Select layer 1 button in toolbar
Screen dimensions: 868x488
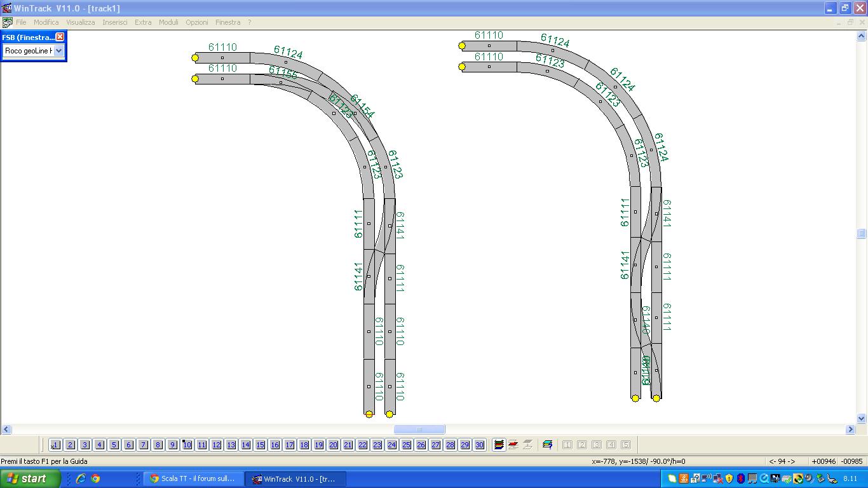point(55,445)
